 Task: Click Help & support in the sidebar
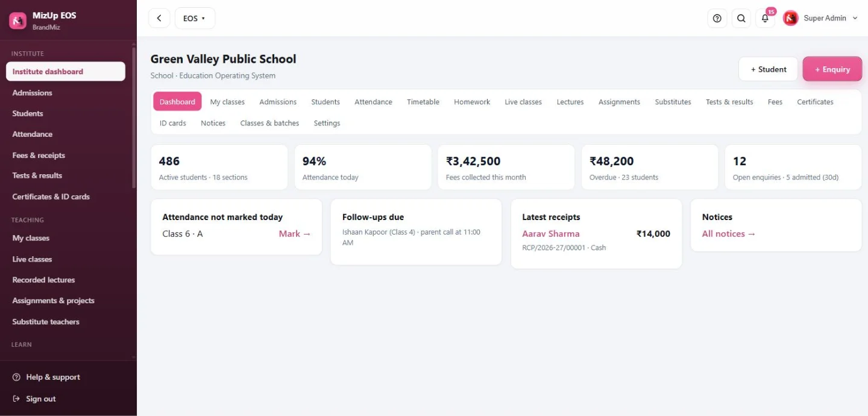pyautogui.click(x=53, y=377)
